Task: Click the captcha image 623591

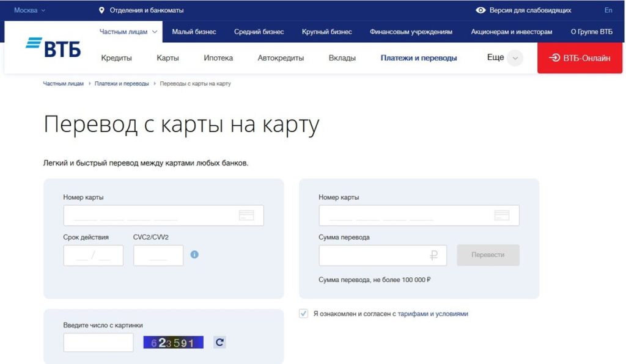Action: click(x=173, y=342)
